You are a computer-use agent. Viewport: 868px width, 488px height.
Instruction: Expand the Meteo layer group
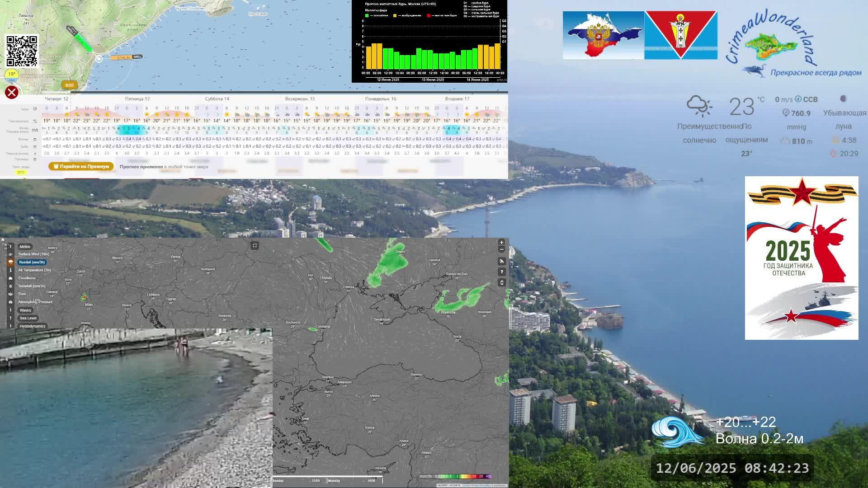pyautogui.click(x=25, y=247)
